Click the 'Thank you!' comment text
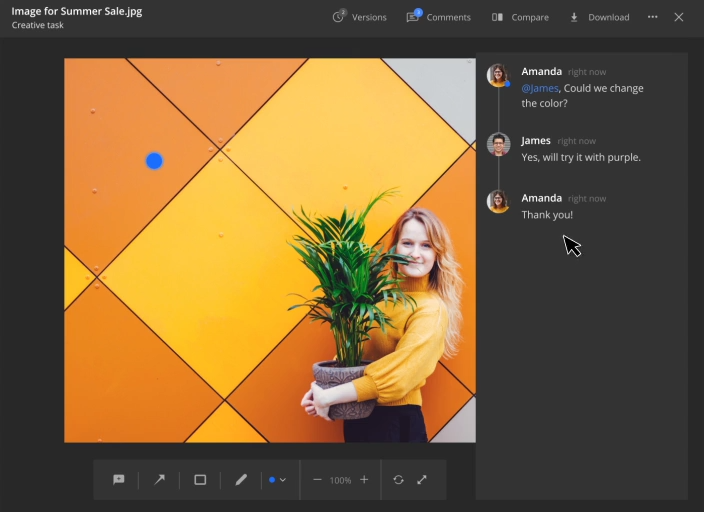Viewport: 704px width, 512px height. pyautogui.click(x=547, y=215)
